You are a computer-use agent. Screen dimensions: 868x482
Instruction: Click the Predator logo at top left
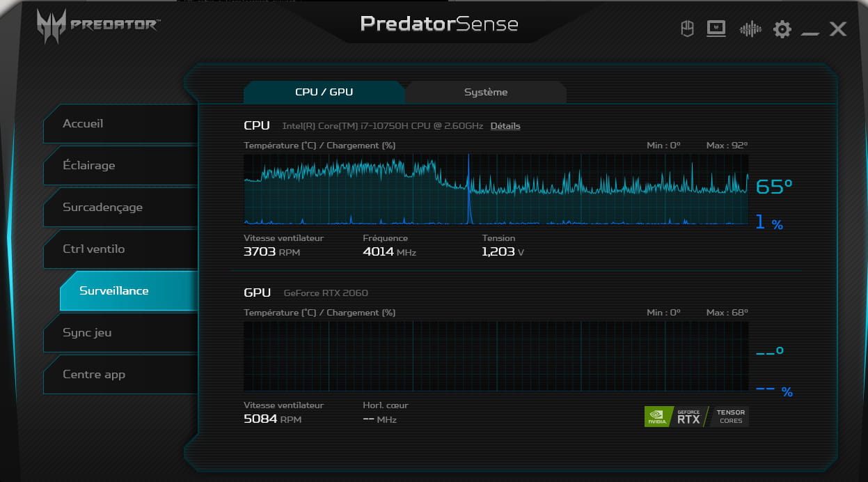97,26
